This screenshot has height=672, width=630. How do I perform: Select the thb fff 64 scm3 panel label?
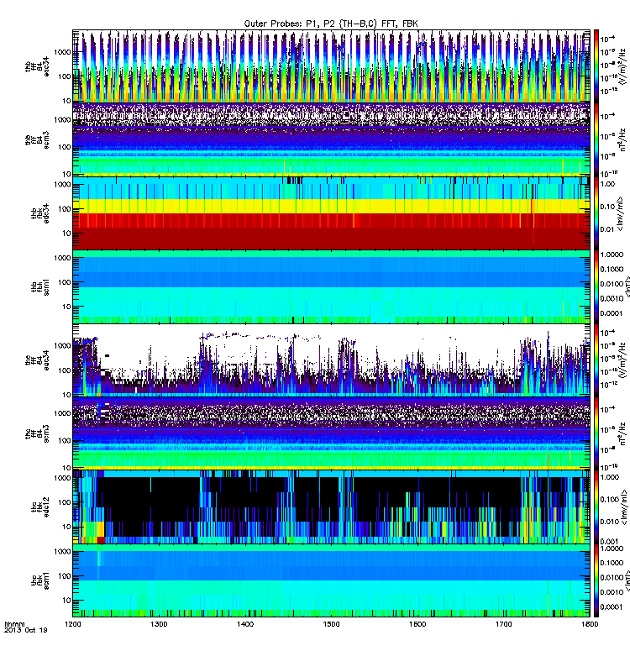tap(37, 140)
